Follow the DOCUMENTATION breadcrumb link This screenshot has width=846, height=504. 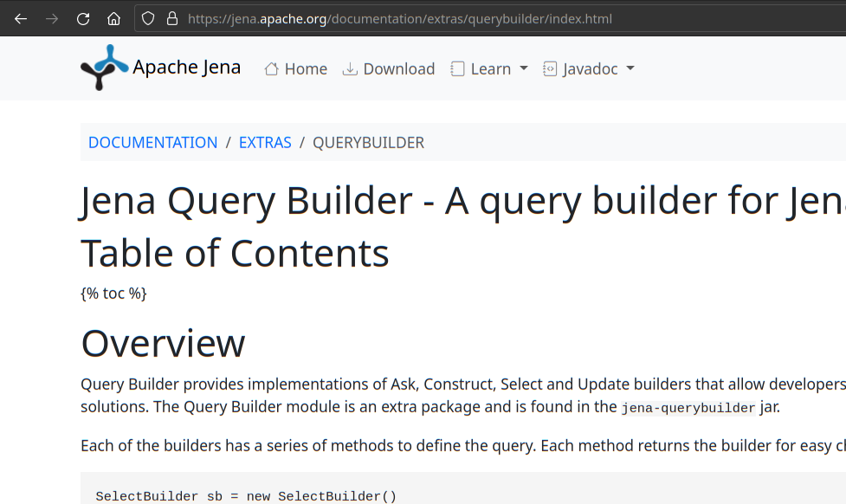(152, 143)
